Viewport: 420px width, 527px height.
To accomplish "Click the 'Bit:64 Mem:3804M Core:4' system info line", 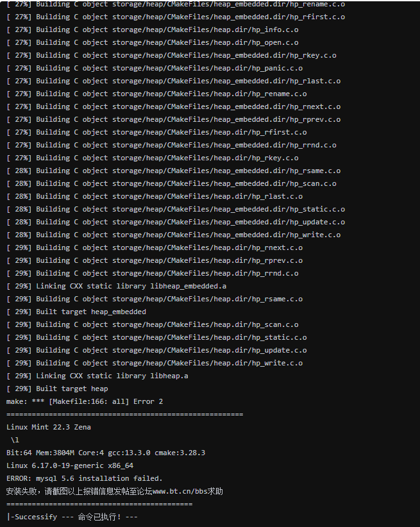I will click(106, 453).
